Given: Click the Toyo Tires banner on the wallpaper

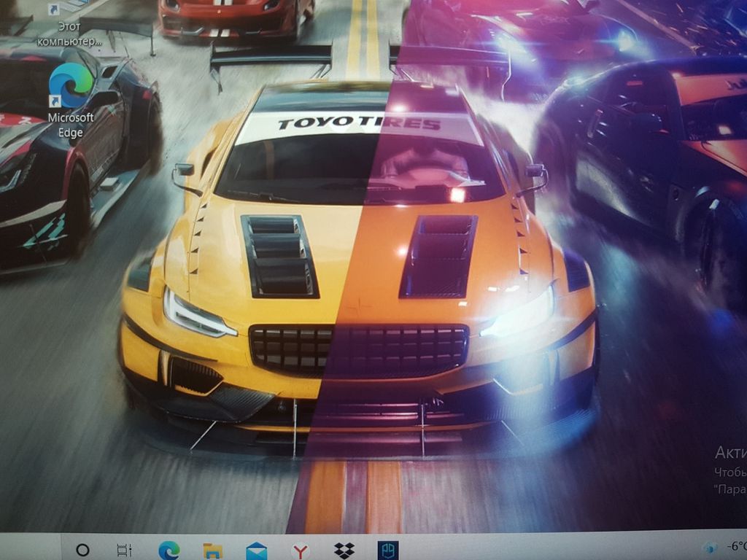Looking at the screenshot, I should tap(359, 124).
